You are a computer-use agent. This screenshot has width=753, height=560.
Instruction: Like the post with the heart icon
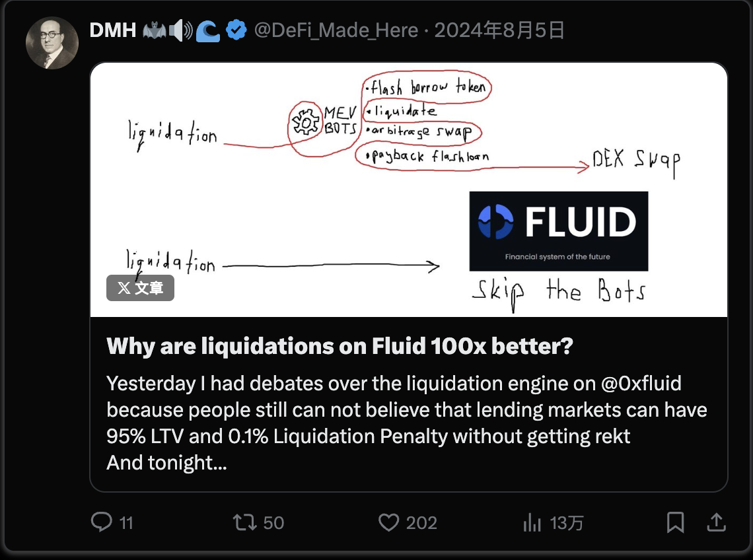(388, 523)
